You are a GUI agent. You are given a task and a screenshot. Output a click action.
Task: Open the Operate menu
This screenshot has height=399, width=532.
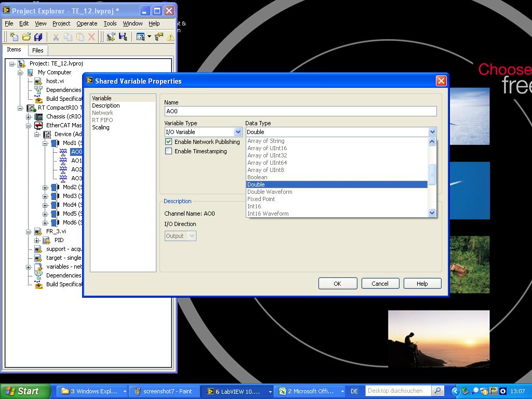coord(87,23)
